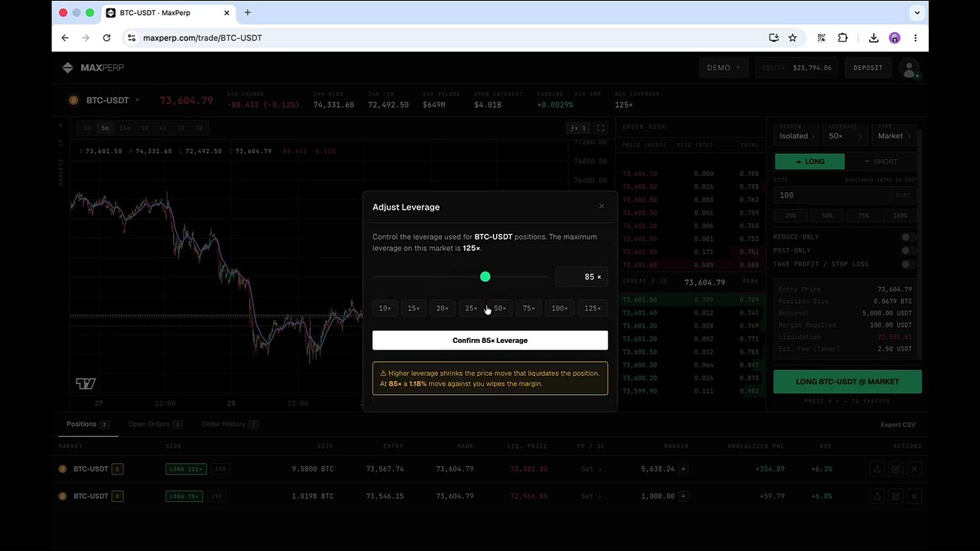Select the SHORT side button
Image resolution: width=980 pixels, height=551 pixels.
tap(880, 161)
